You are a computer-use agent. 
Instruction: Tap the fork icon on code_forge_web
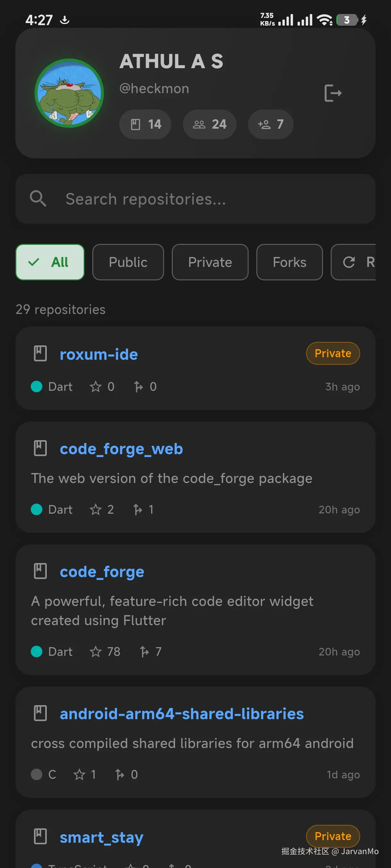tap(137, 510)
